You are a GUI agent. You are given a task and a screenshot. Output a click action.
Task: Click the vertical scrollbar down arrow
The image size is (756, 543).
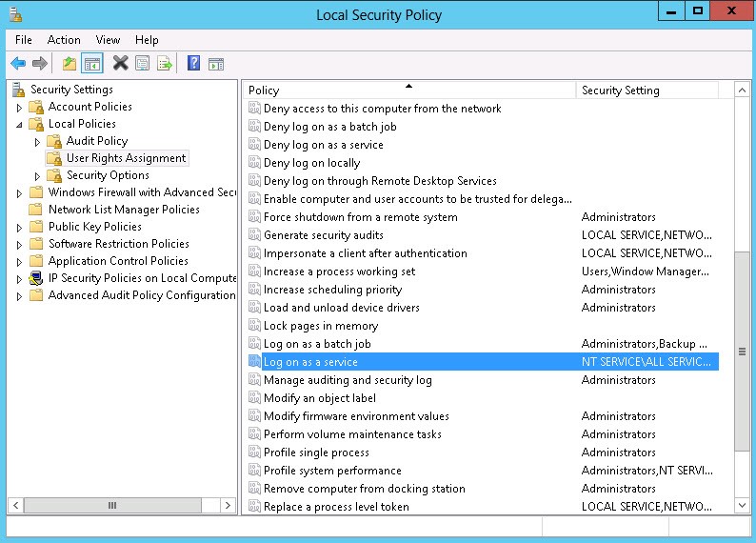coord(742,507)
